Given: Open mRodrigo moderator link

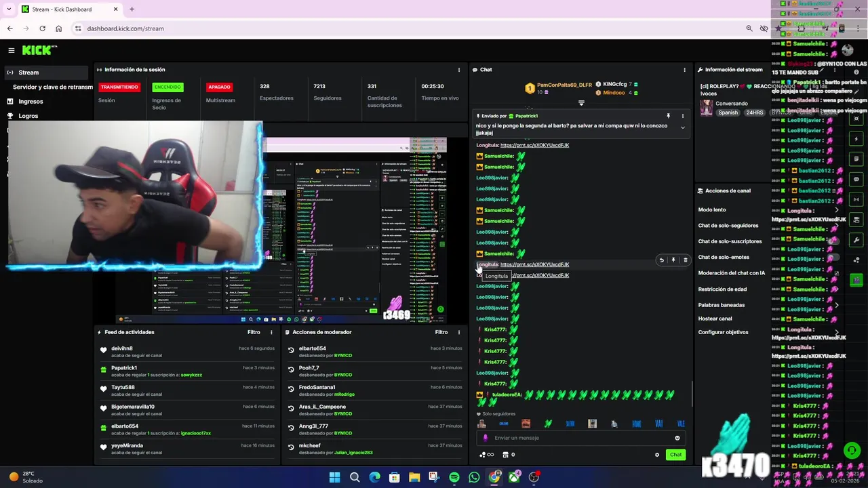Looking at the screenshot, I should [344, 394].
